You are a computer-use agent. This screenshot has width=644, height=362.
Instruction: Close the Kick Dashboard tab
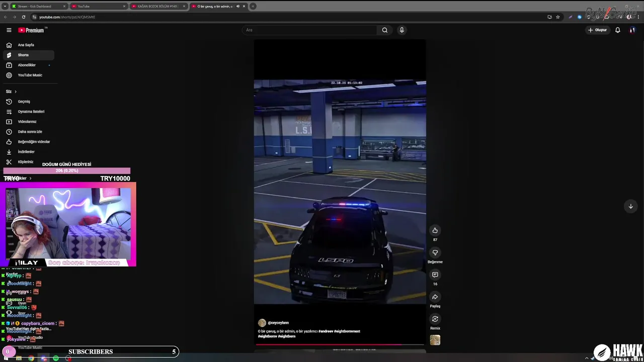pyautogui.click(x=64, y=7)
